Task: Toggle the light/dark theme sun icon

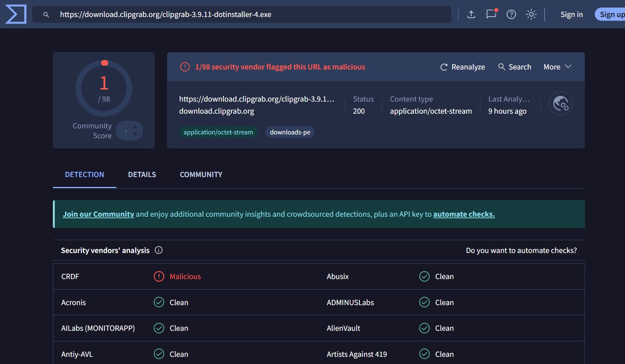Action: pos(531,14)
